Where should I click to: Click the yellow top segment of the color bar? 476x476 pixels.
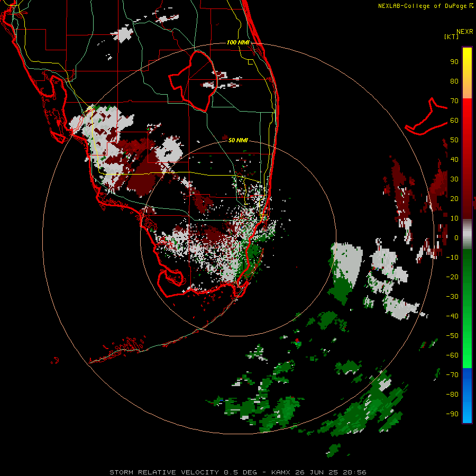(467, 61)
